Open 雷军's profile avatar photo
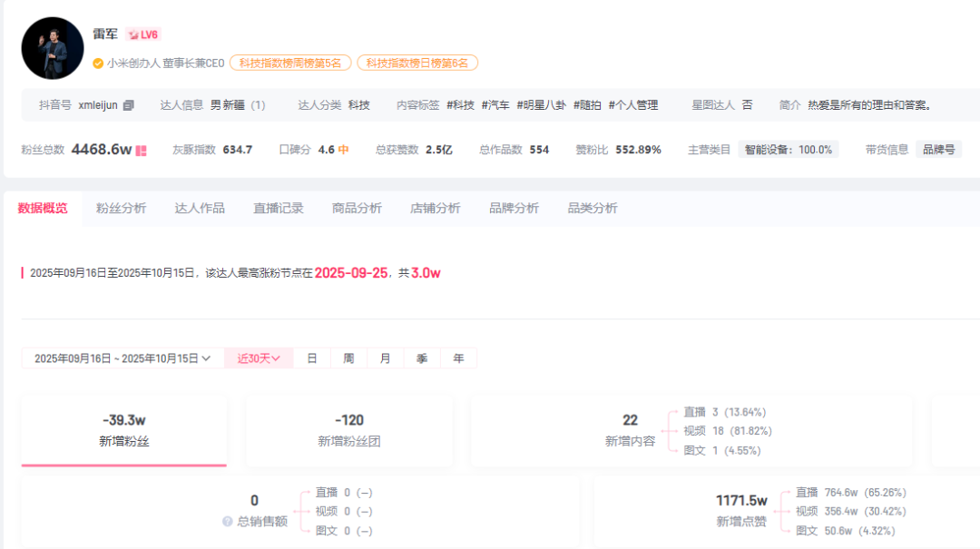The height and width of the screenshot is (549, 980). [53, 48]
